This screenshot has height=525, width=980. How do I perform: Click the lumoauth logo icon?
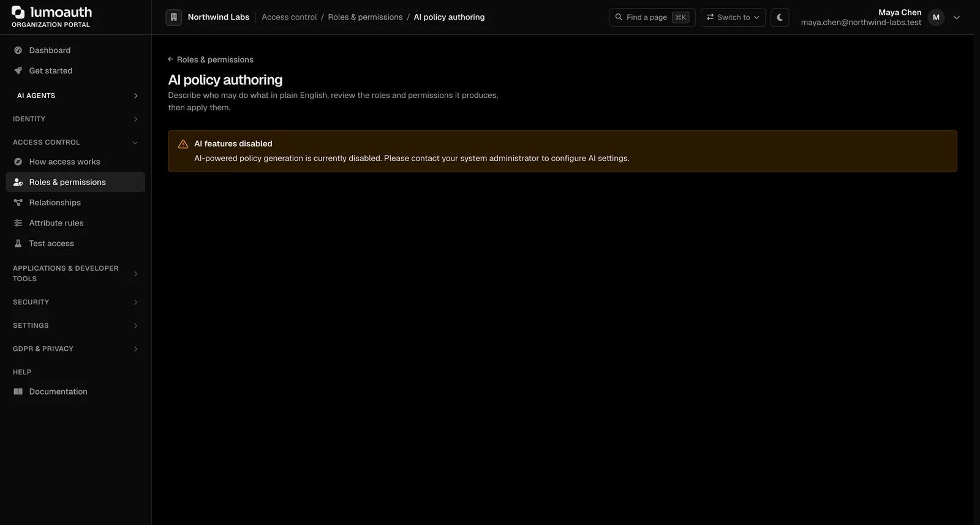pyautogui.click(x=18, y=12)
